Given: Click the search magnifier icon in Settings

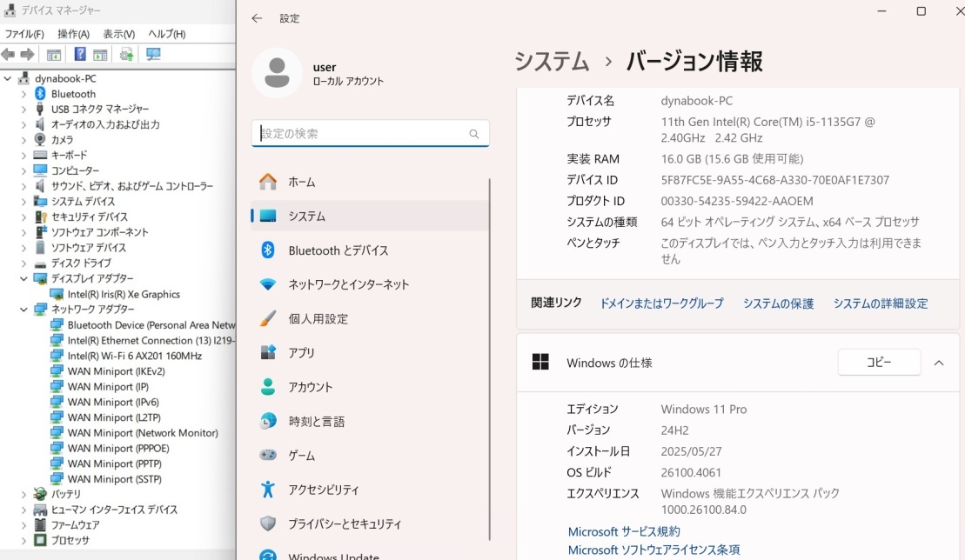Looking at the screenshot, I should pos(474,133).
